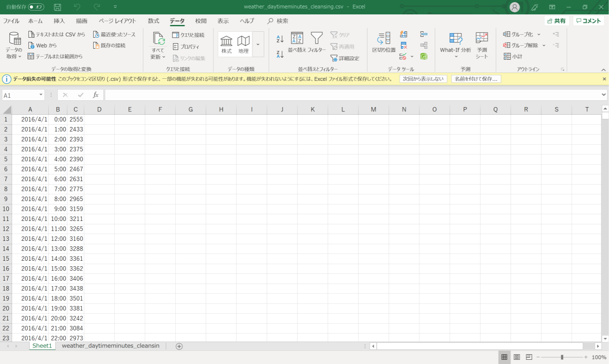Click 名前を付けて保存 button
Screen dimensions: 609x364
pos(476,79)
